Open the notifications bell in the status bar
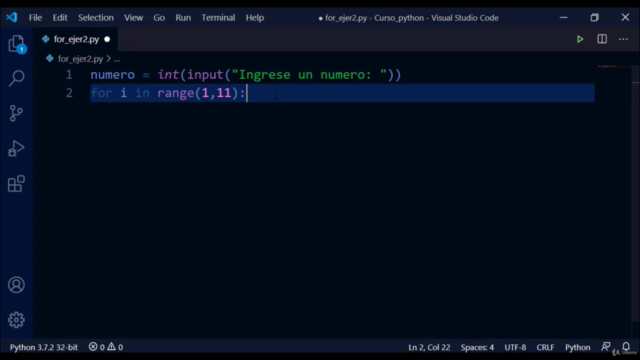This screenshot has width=640, height=360. click(626, 347)
